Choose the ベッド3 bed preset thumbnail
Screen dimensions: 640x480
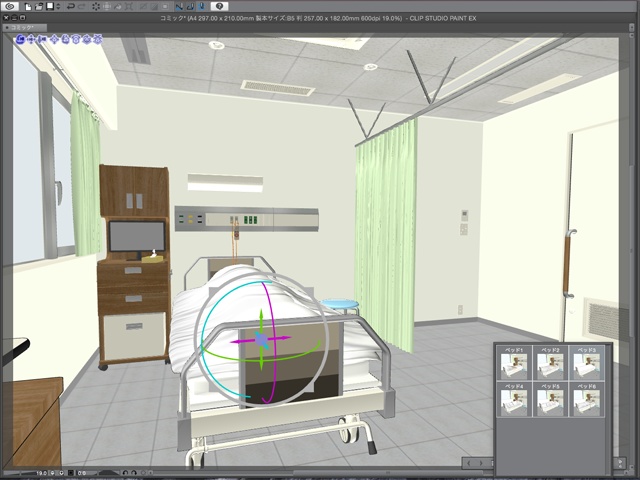587,363
